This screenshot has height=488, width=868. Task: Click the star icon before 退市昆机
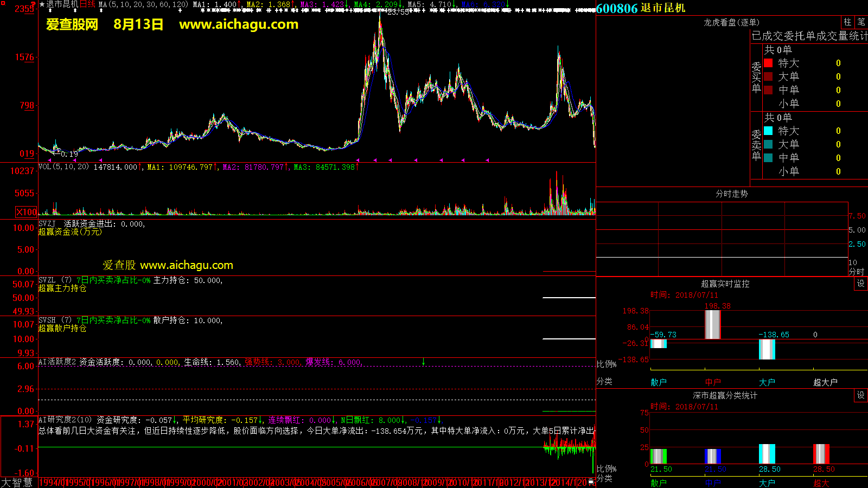click(x=42, y=4)
